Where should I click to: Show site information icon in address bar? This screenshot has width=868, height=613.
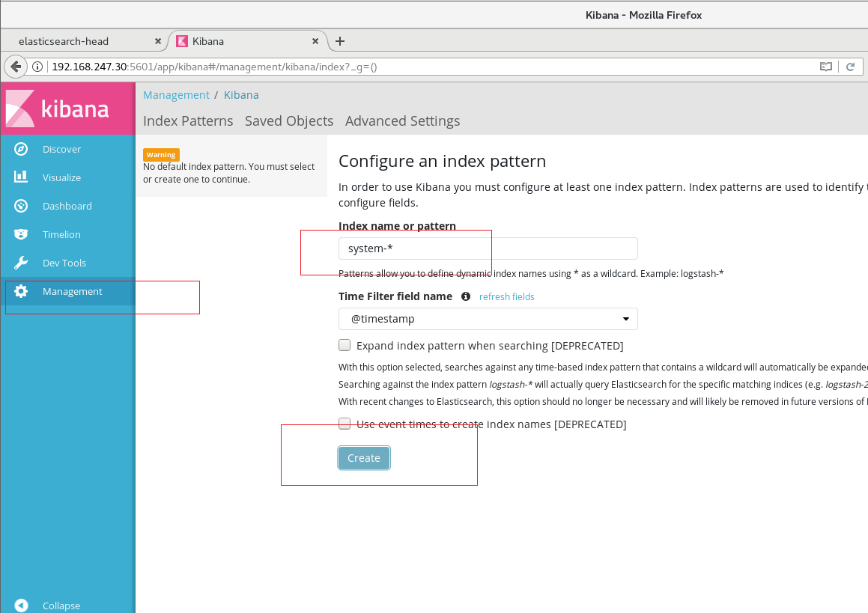(x=37, y=67)
